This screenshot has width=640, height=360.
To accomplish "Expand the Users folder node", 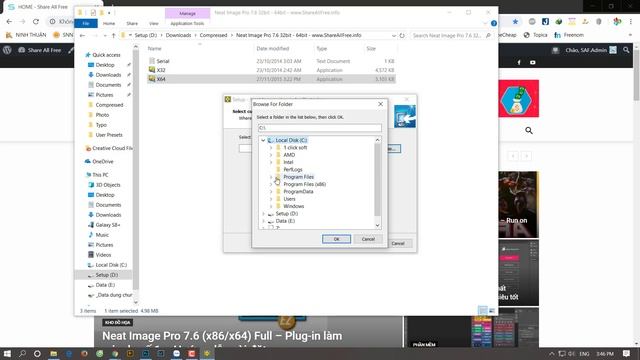I will pyautogui.click(x=271, y=199).
